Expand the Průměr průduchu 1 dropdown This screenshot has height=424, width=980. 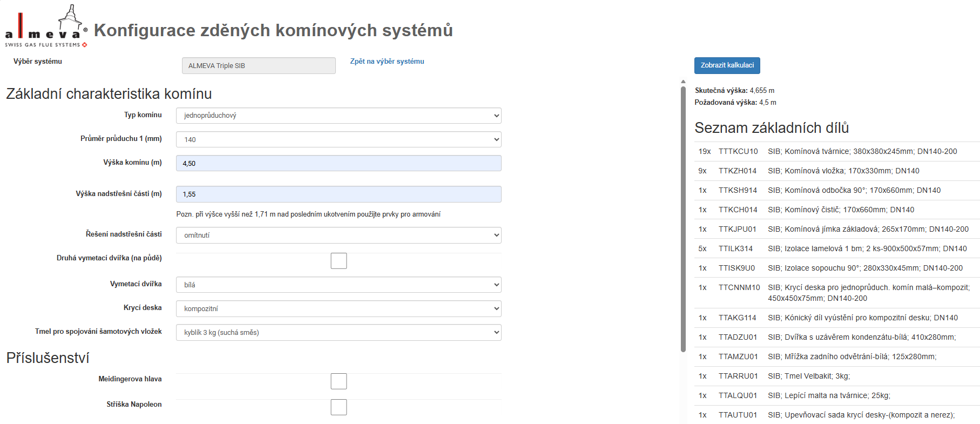pyautogui.click(x=339, y=139)
